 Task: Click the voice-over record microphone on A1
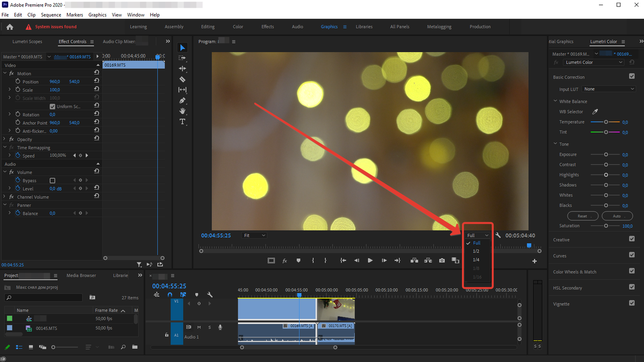220,327
